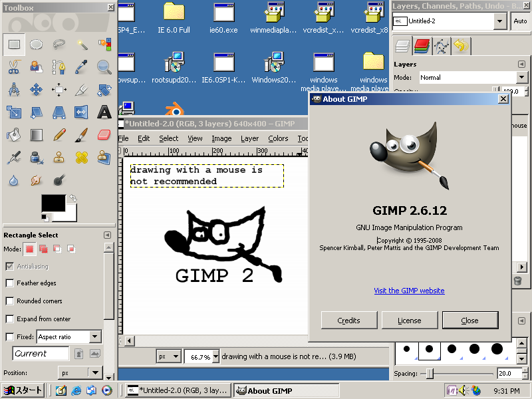Screen dimensions: 532x399
Task: Click the Auto button in Layers dock
Action: click(520, 21)
